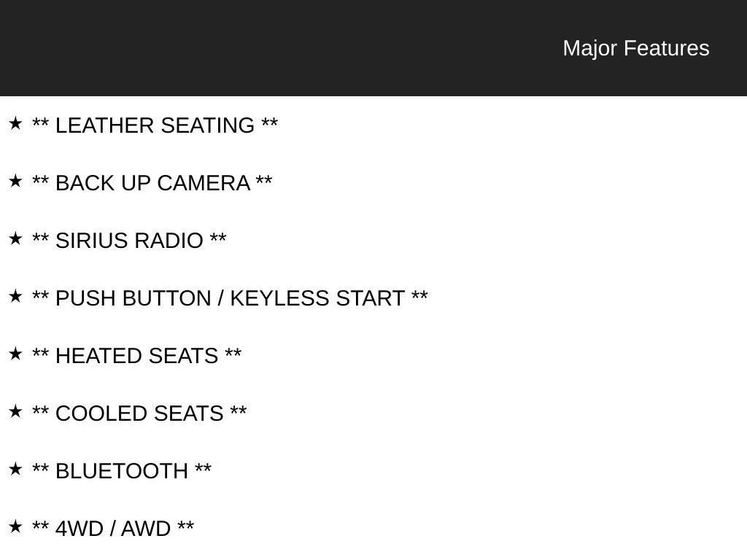Select the star bullet on the PUSH BUTTON line
The height and width of the screenshot is (560, 747).
coord(15,297)
